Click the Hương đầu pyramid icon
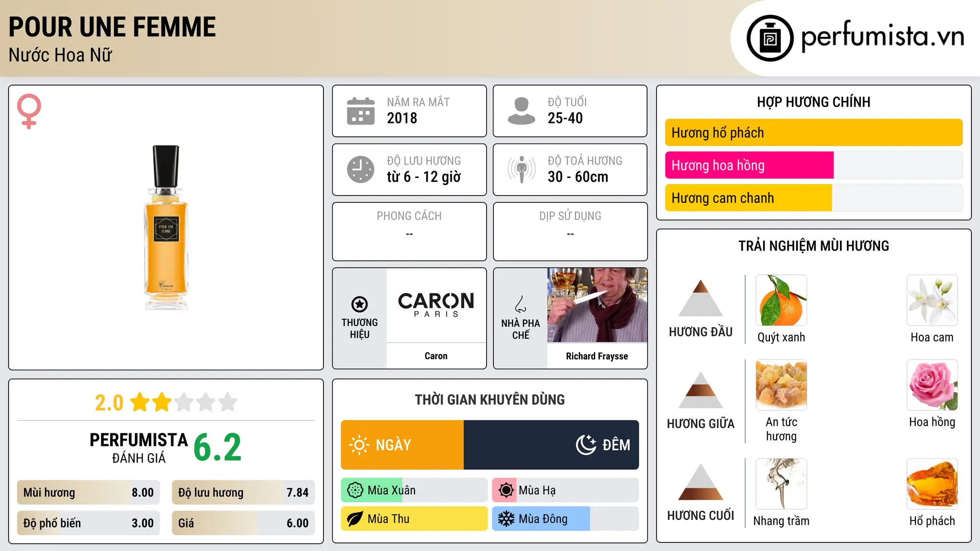This screenshot has height=551, width=980. pyautogui.click(x=701, y=298)
